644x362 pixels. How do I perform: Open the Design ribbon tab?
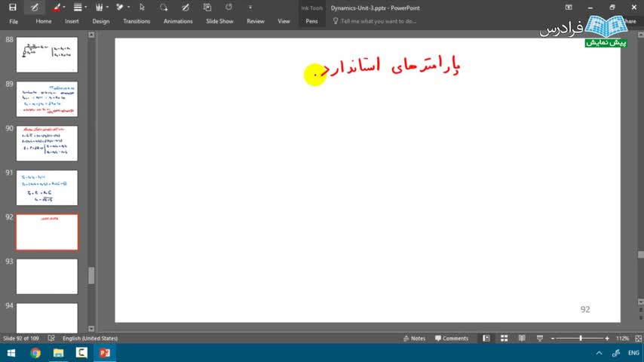pos(100,21)
